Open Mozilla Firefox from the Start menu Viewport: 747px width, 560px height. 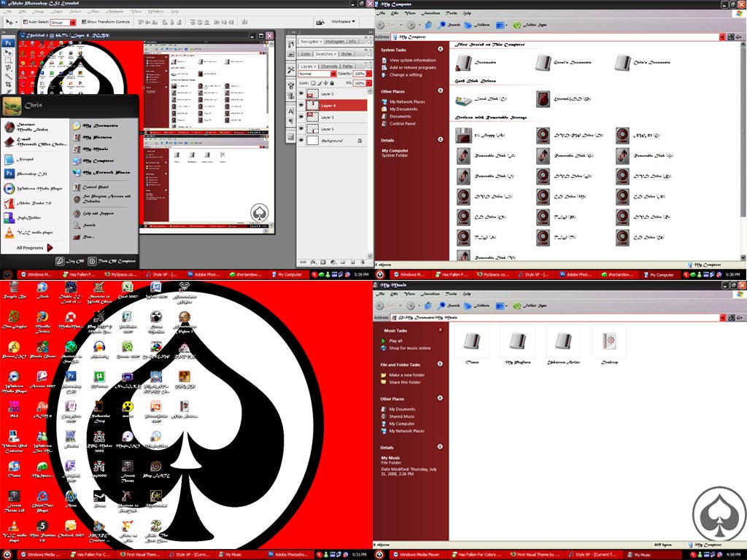click(28, 125)
